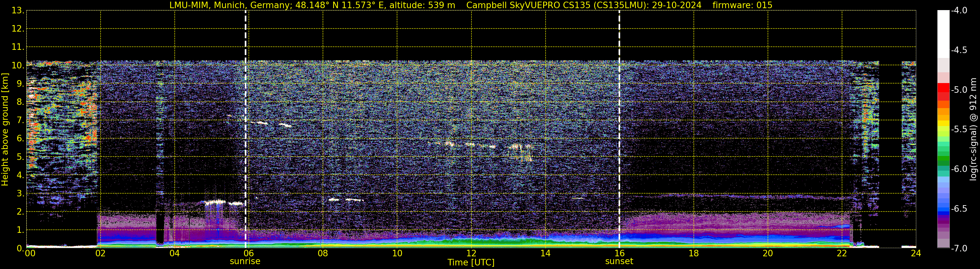Click the 5 km height tick label
Viewport: 980px width, 269px height.
click(20, 157)
